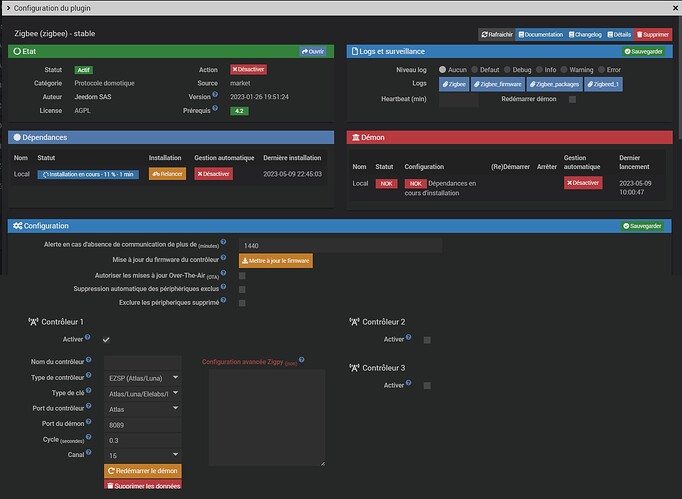Click help icon for Exclure les périphériques supprimé
This screenshot has height=499, width=682.
point(223,300)
